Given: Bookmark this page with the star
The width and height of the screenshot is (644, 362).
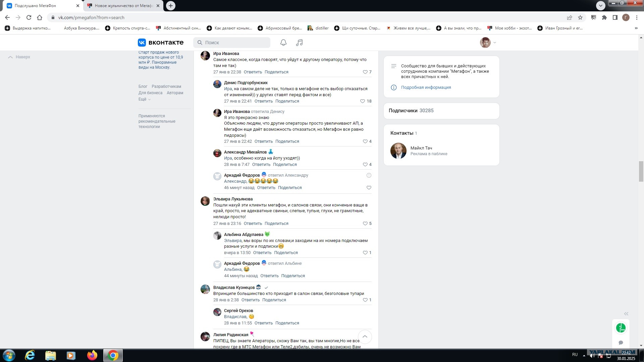Looking at the screenshot, I should point(580,17).
